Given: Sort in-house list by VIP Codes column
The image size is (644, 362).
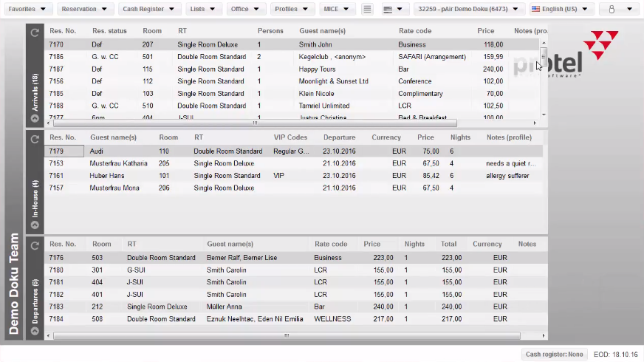Looking at the screenshot, I should point(290,137).
